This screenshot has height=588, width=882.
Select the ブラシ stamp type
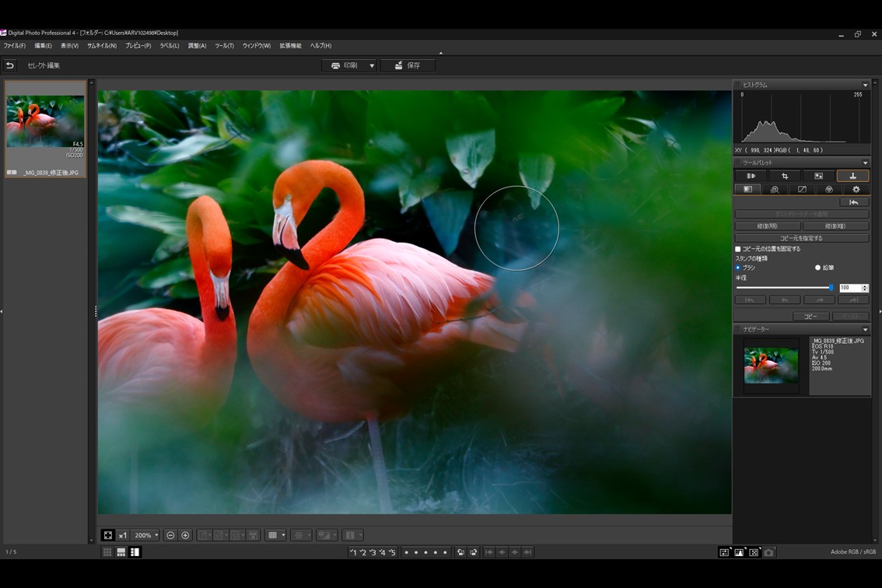pyautogui.click(x=738, y=268)
